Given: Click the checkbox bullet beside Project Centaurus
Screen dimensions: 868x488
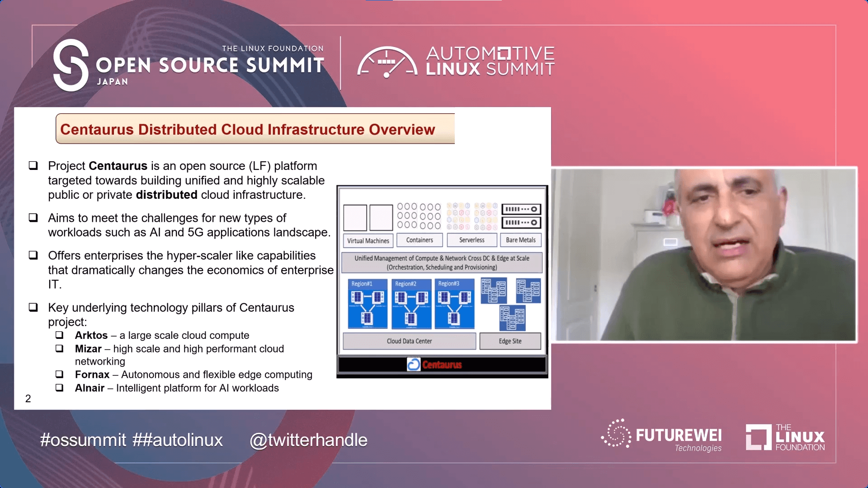Looking at the screenshot, I should [x=33, y=165].
